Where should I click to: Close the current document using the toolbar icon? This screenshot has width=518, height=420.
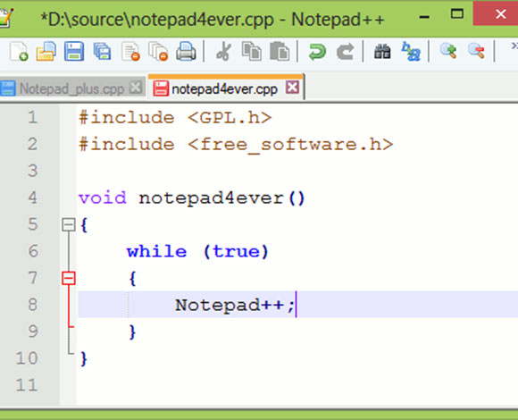click(x=130, y=52)
